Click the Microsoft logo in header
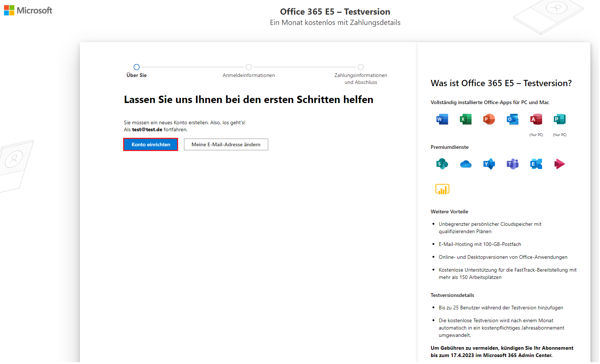 [28, 11]
